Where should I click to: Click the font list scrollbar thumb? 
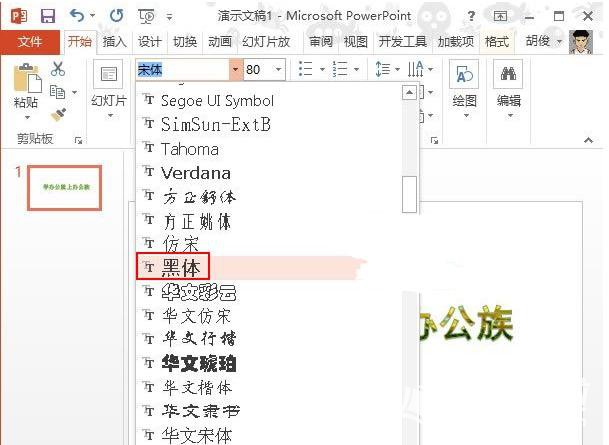pos(409,194)
